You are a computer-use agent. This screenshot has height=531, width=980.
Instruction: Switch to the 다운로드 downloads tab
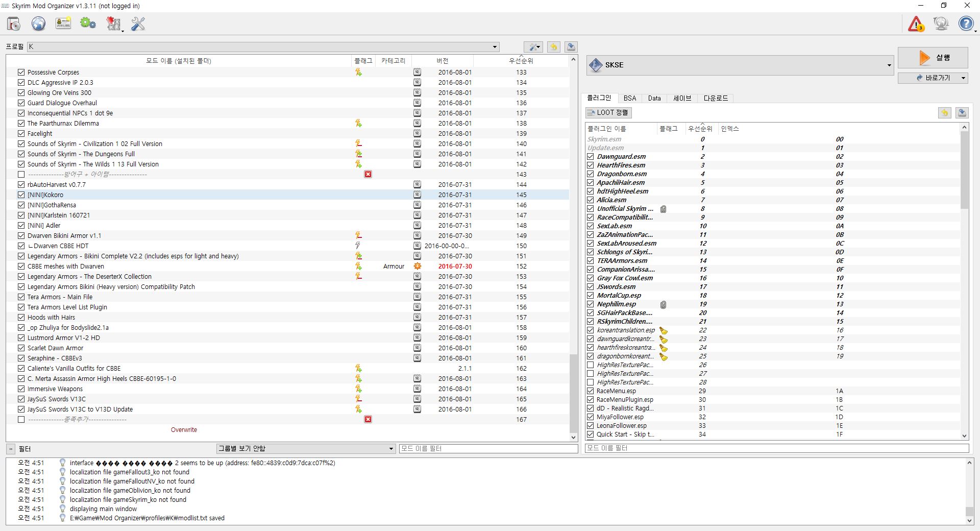point(716,98)
